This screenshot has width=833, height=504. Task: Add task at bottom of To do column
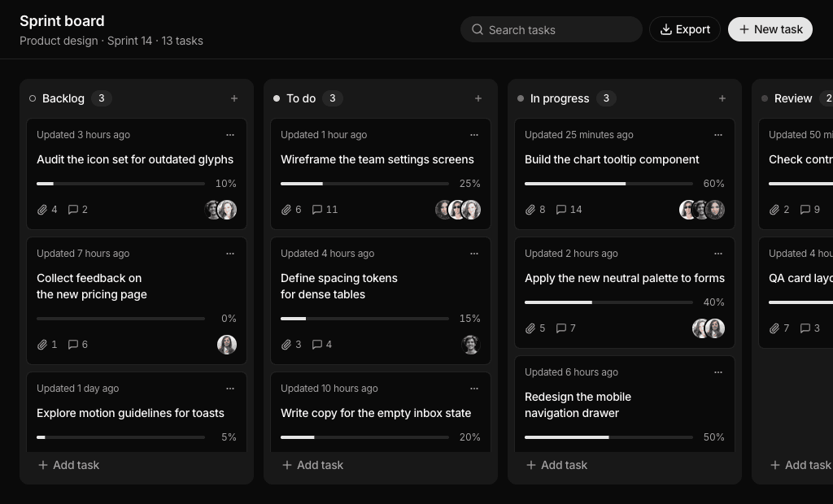click(312, 465)
